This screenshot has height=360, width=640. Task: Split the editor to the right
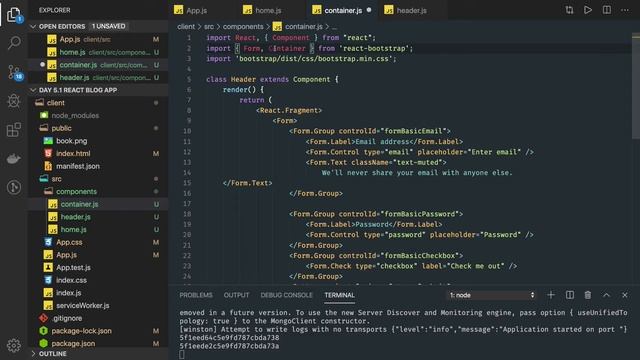pos(607,10)
